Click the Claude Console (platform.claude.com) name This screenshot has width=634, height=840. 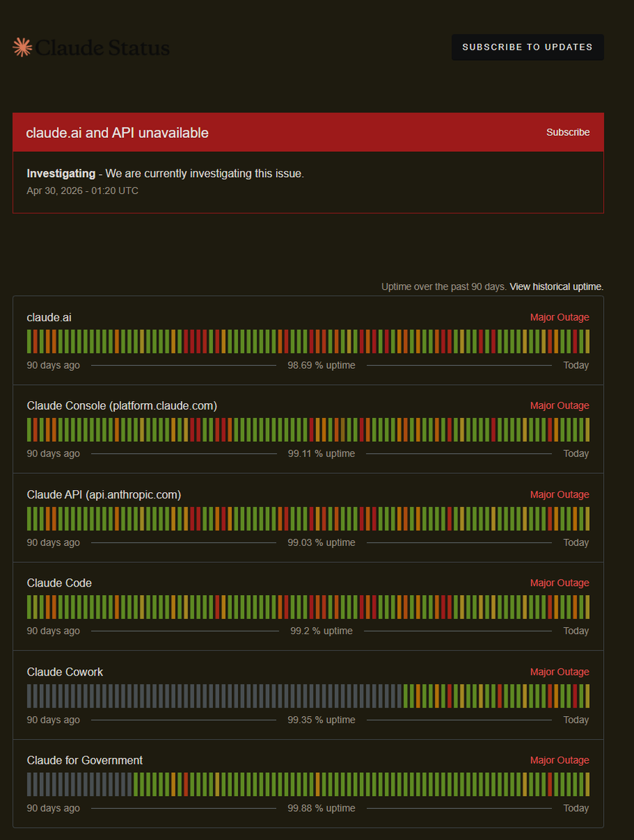point(122,406)
